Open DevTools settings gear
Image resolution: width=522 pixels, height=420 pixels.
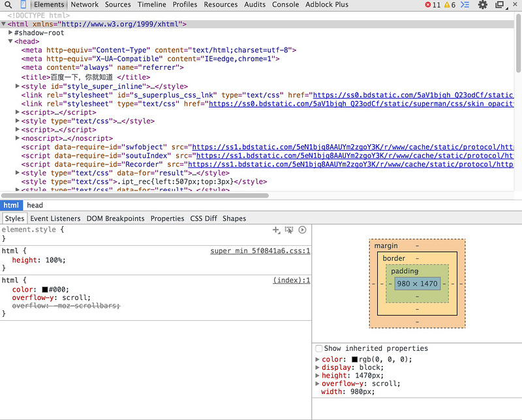click(x=483, y=5)
